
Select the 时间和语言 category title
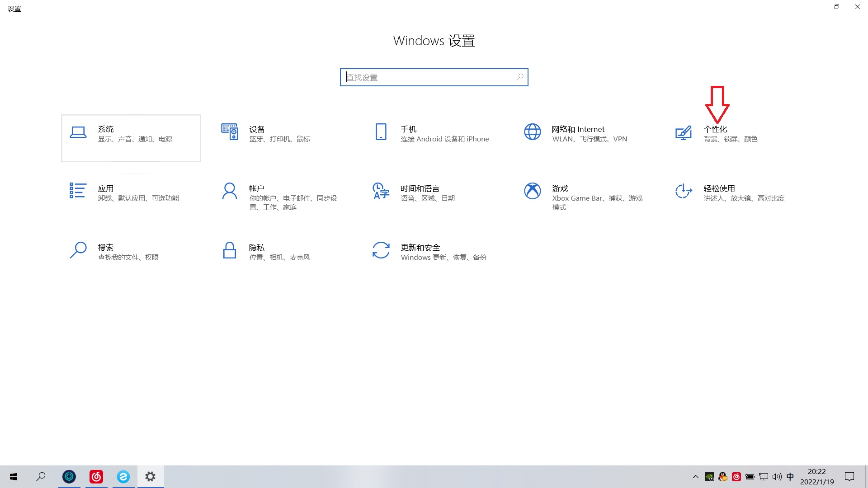[420, 188]
